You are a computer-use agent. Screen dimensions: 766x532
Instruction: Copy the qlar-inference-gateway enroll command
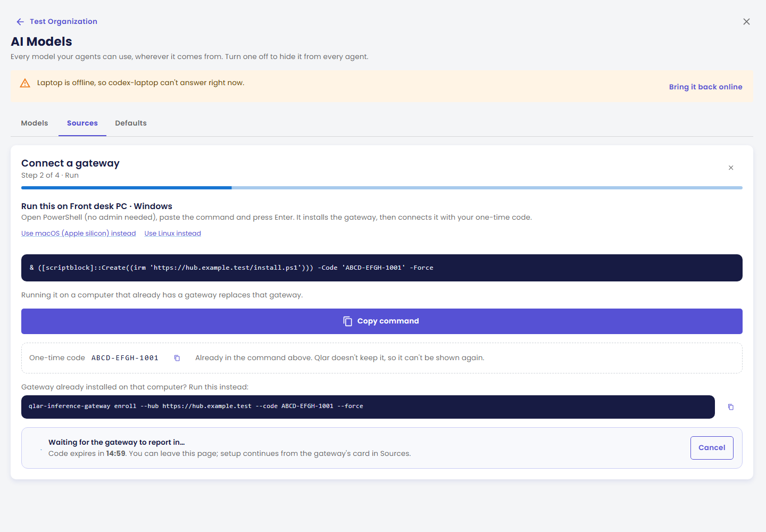point(731,407)
